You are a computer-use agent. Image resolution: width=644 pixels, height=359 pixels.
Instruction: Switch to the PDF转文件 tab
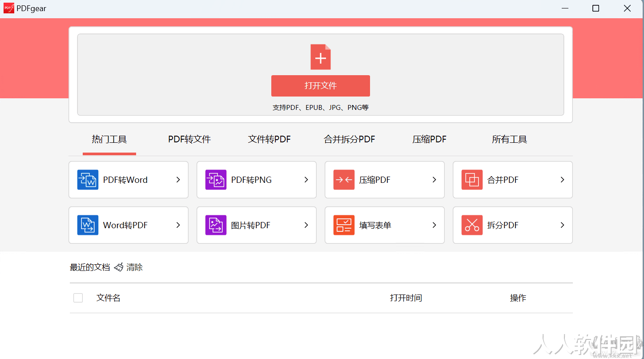(x=189, y=140)
